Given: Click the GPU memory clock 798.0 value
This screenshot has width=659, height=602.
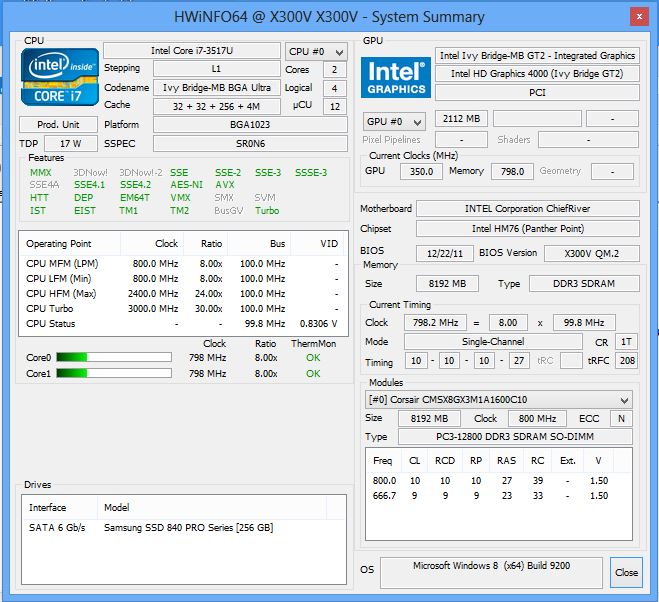Looking at the screenshot, I should (512, 172).
